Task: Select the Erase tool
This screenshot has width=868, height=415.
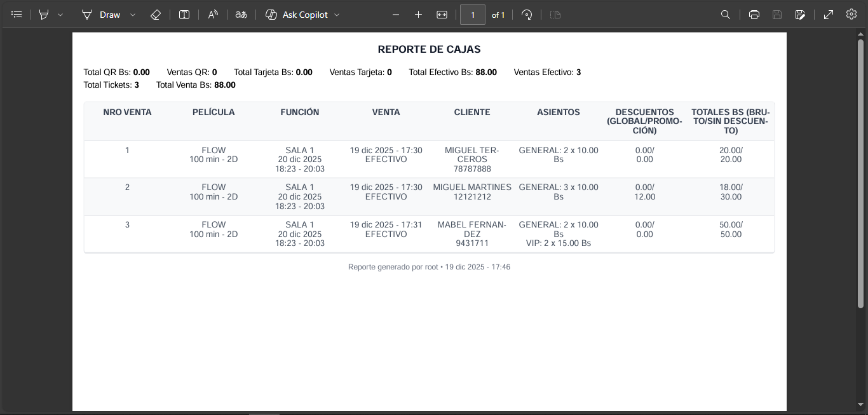Action: [x=156, y=15]
